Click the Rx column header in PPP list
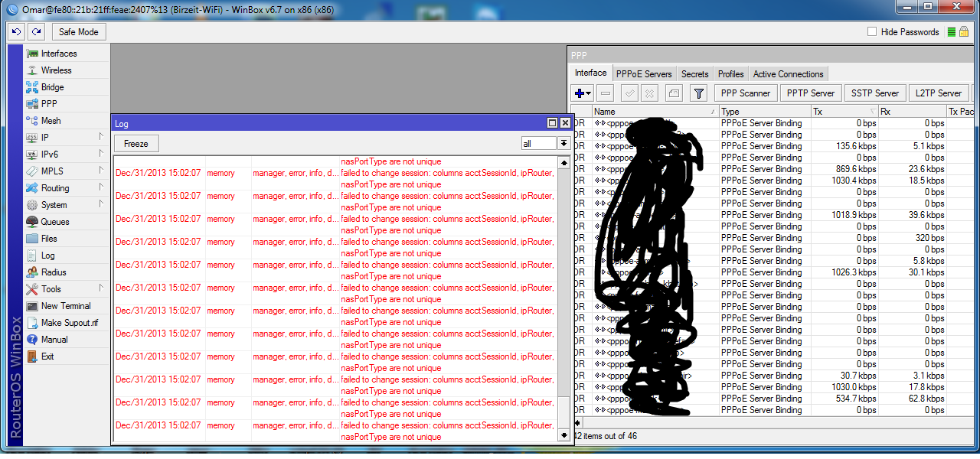The width and height of the screenshot is (980, 459). pos(912,112)
